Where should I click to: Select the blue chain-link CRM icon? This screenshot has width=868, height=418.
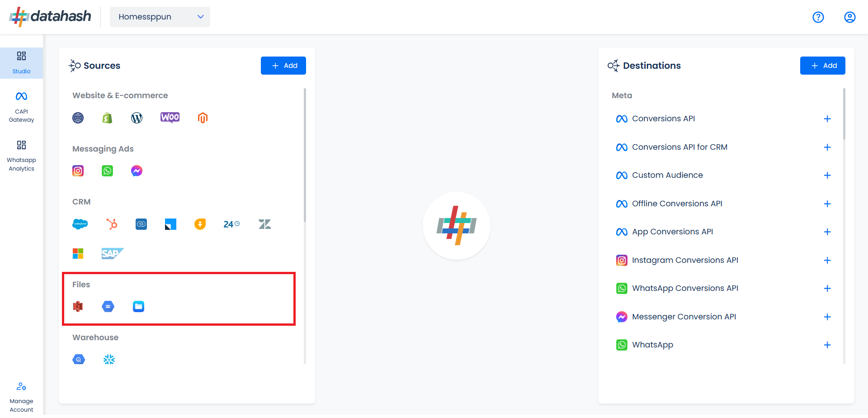pyautogui.click(x=141, y=224)
